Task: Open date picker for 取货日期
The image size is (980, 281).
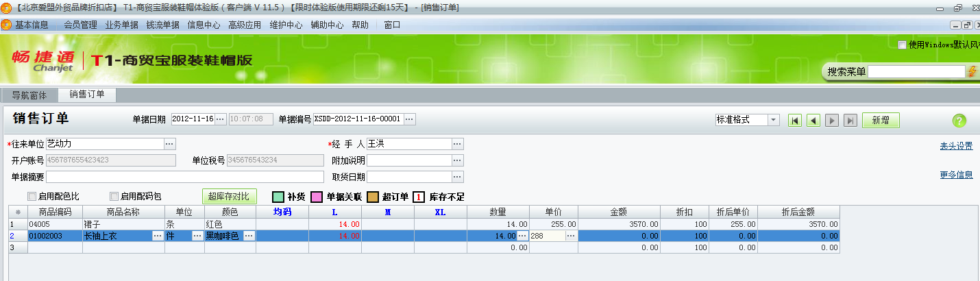Action: (458, 177)
